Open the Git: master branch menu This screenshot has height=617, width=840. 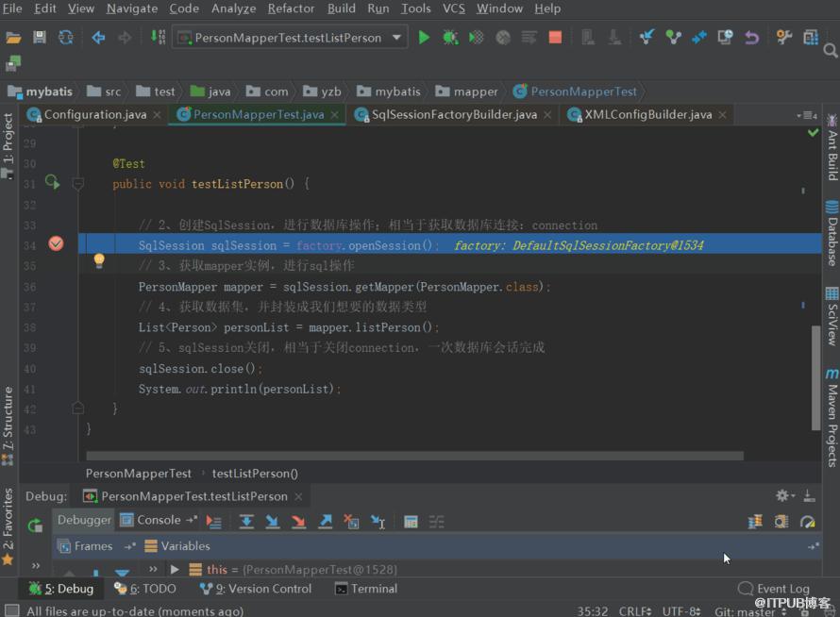750,611
